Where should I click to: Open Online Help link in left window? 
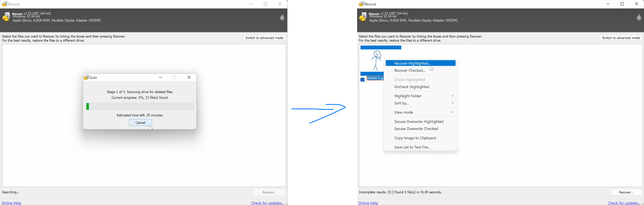pos(12,203)
